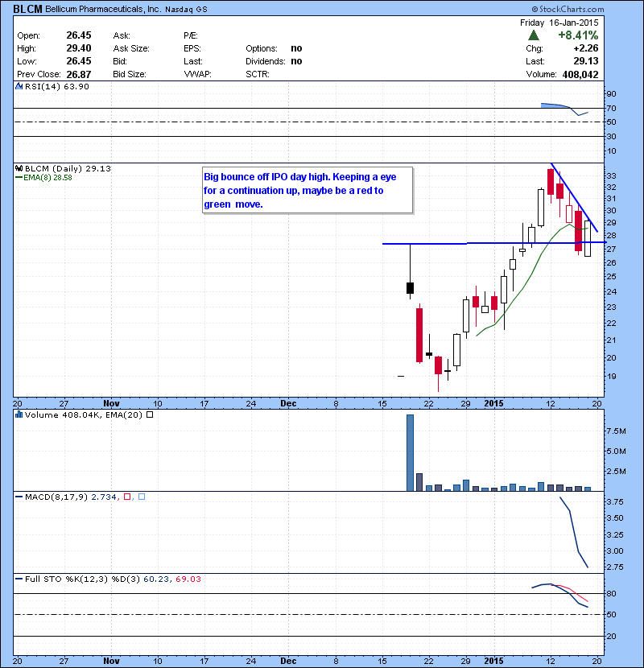Screen dimensions: 644x668
Task: Click the Dividends: no value
Action: (296, 61)
